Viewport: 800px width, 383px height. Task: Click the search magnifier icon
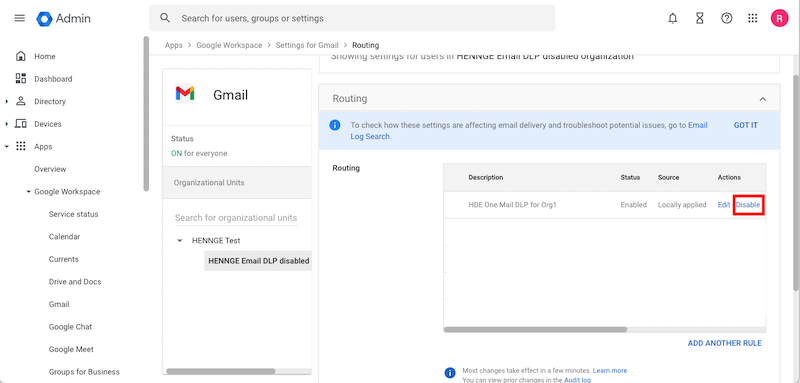pyautogui.click(x=165, y=18)
